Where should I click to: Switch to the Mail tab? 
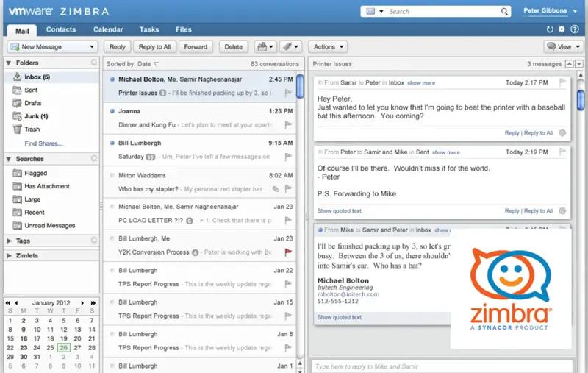(x=22, y=31)
